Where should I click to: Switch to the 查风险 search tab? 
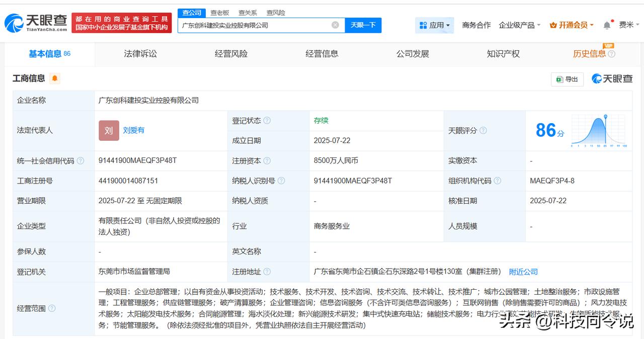[x=276, y=13]
